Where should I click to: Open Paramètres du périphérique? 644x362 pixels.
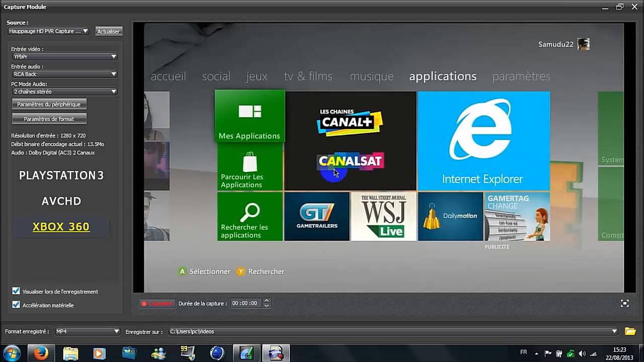[49, 104]
